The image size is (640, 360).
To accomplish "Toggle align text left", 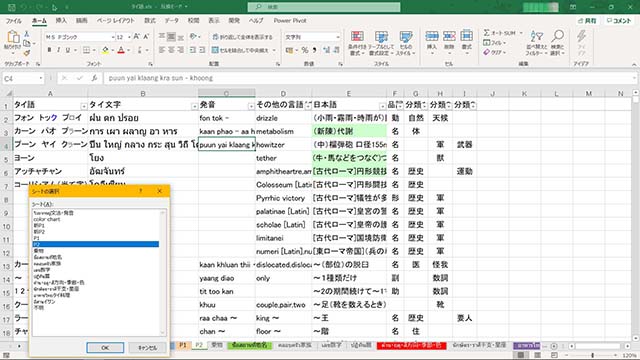I will [162, 50].
